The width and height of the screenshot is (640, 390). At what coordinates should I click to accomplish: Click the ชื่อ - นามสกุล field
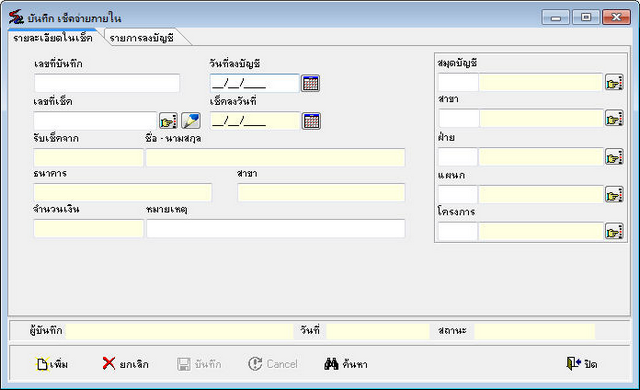pos(276,157)
